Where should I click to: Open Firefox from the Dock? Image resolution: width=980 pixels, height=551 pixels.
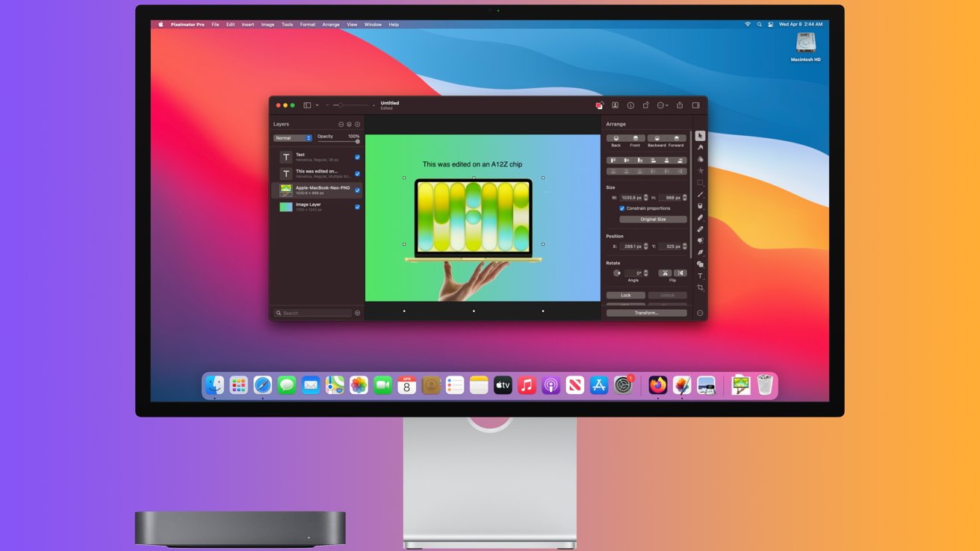[657, 385]
